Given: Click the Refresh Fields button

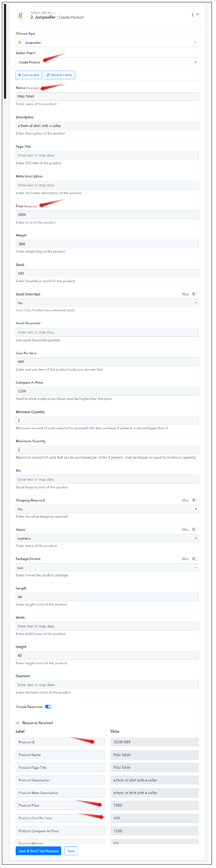Looking at the screenshot, I should [x=59, y=75].
